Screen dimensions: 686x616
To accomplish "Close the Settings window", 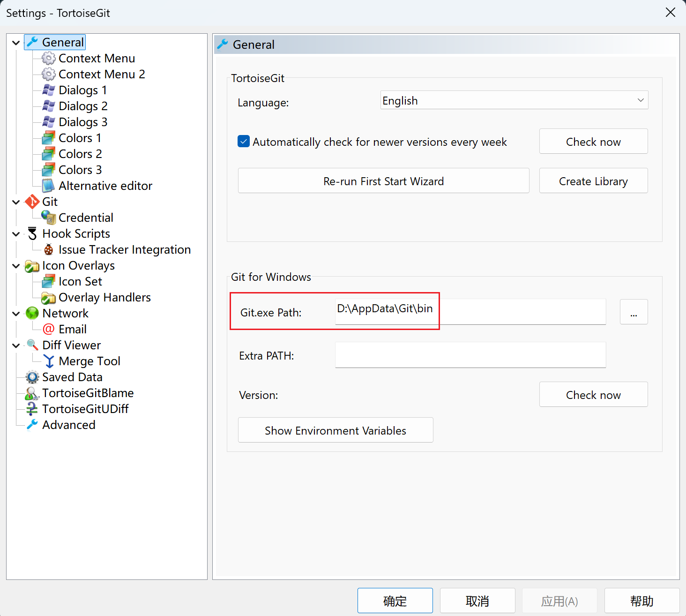I will pos(671,13).
